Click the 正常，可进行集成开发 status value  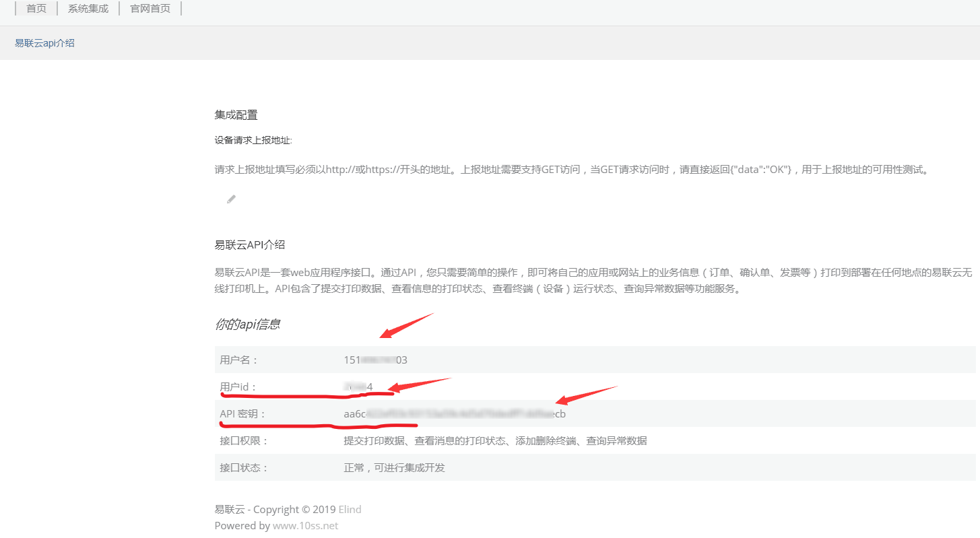click(394, 468)
